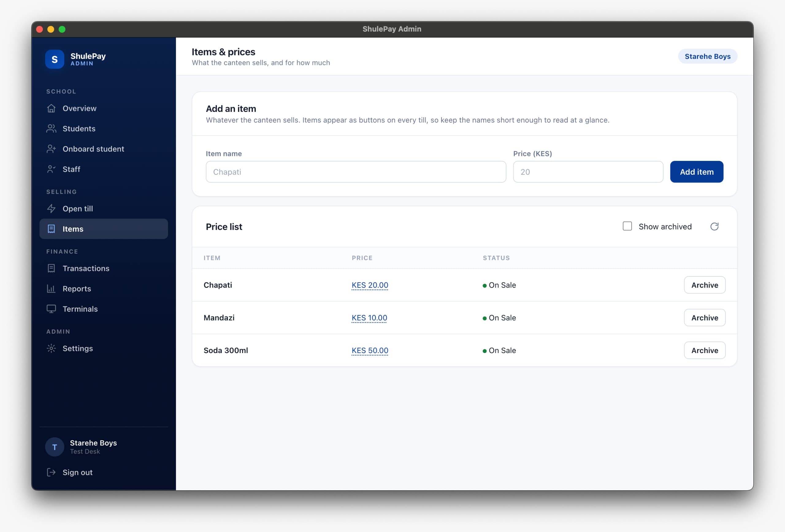Click the T avatar for Starehe Boys
Screen dimensions: 785x532
[54, 447]
